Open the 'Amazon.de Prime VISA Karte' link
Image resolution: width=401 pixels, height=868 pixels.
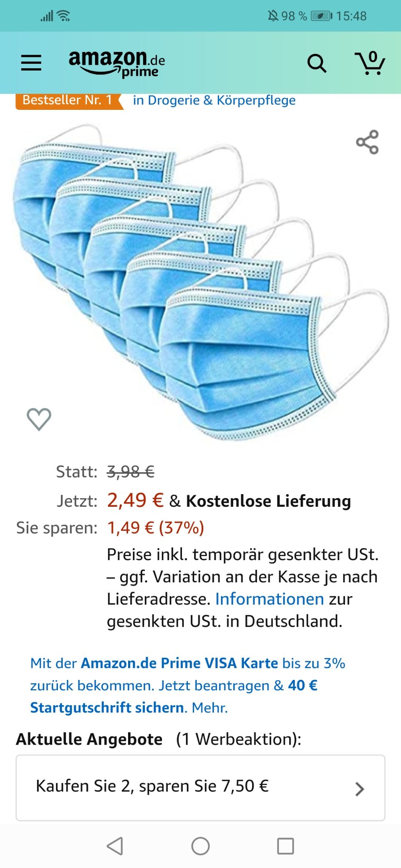(179, 663)
